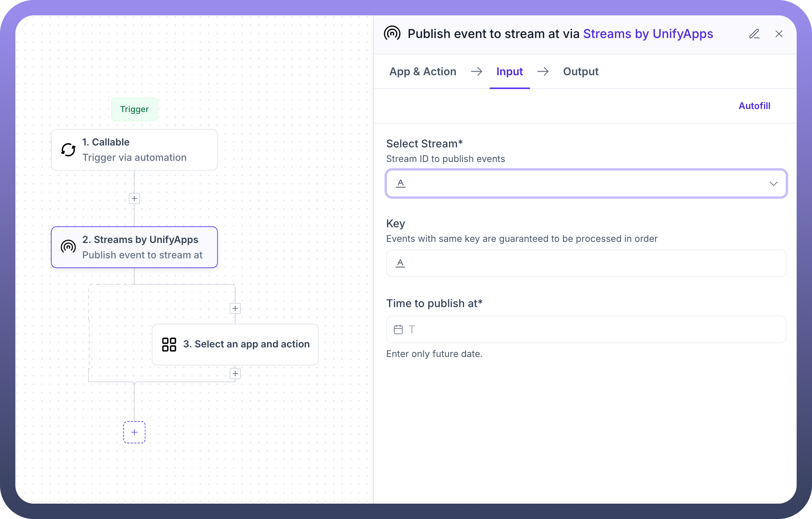Click the grid apps icon on step 3
Viewport: 812px width, 519px height.
(169, 344)
